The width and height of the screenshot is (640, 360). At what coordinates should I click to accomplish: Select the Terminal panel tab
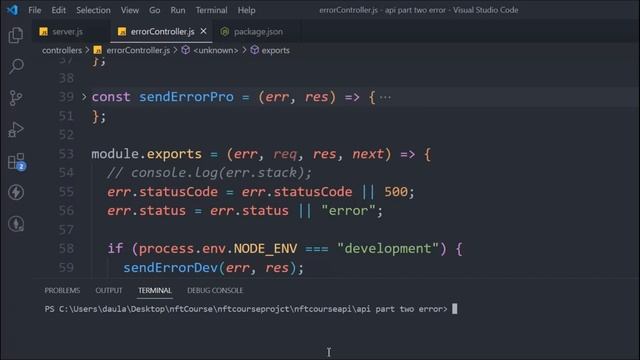coord(155,290)
